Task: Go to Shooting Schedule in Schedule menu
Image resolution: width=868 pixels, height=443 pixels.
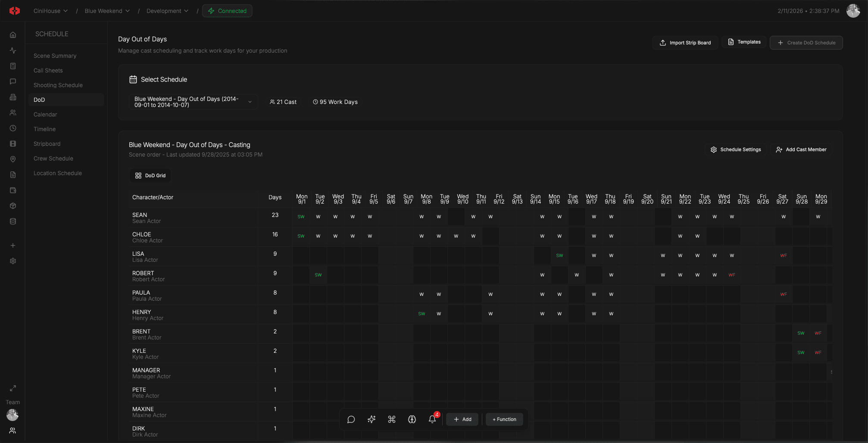Action: [x=58, y=85]
